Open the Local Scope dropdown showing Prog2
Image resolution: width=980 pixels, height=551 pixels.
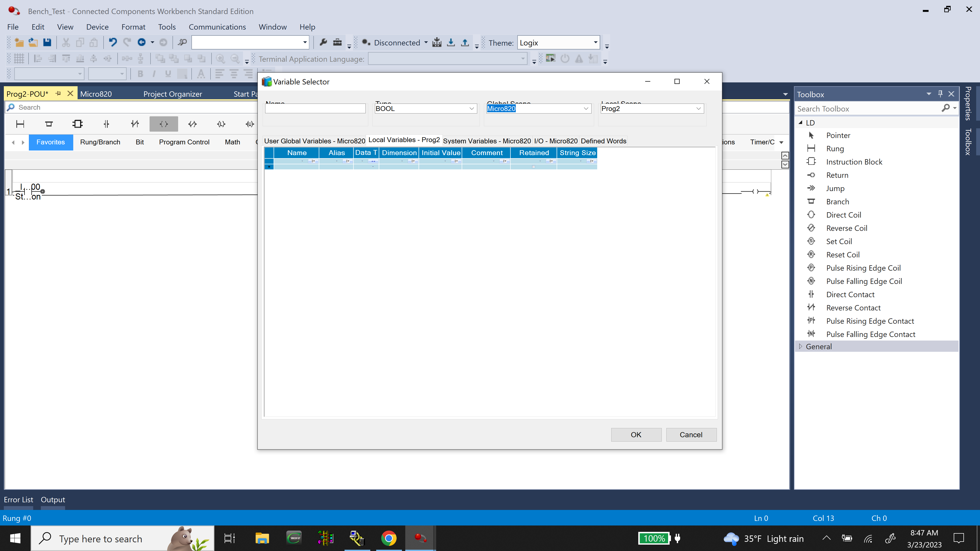[699, 108]
